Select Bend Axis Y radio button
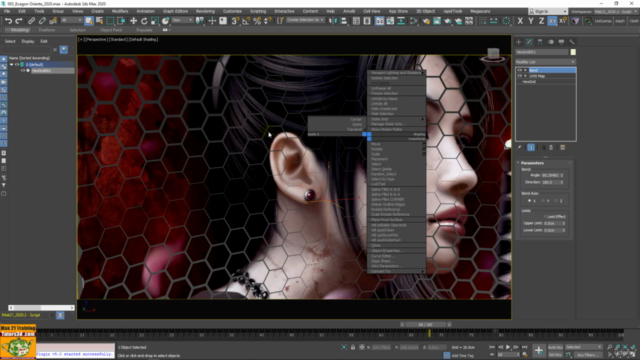 (x=543, y=201)
